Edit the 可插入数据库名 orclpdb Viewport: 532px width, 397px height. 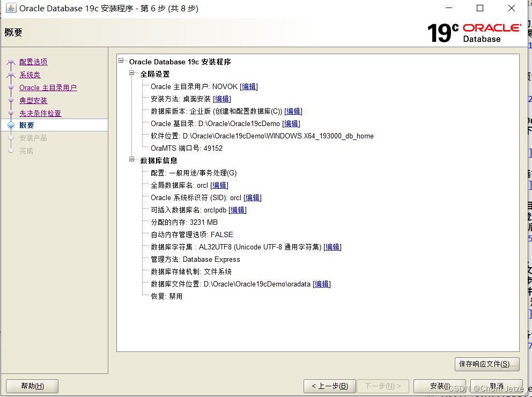pyautogui.click(x=238, y=210)
